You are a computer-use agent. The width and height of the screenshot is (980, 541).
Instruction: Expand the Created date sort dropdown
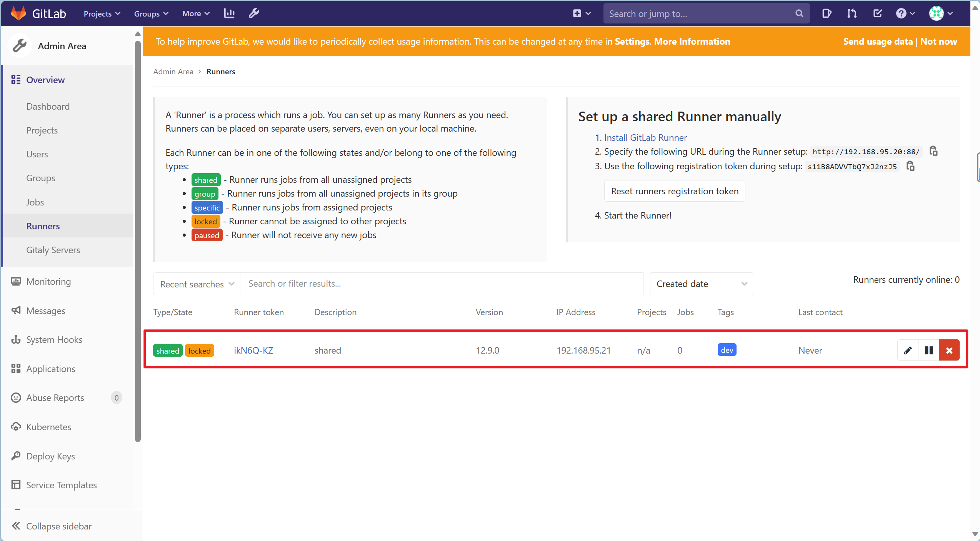[701, 284]
